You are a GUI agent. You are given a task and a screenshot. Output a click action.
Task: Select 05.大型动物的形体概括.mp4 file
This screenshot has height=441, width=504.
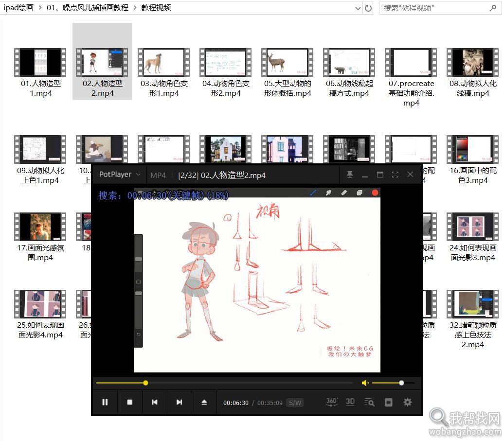pos(288,71)
